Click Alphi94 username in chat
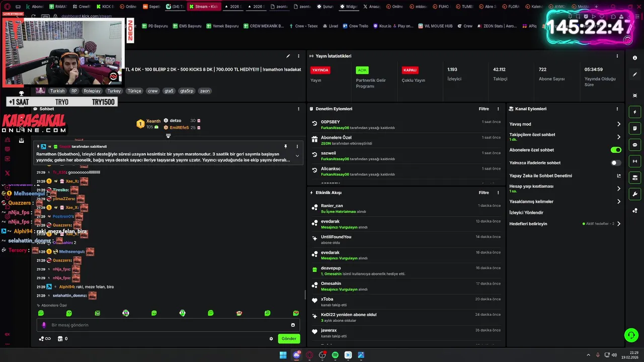Image resolution: width=644 pixels, height=362 pixels. click(66, 287)
